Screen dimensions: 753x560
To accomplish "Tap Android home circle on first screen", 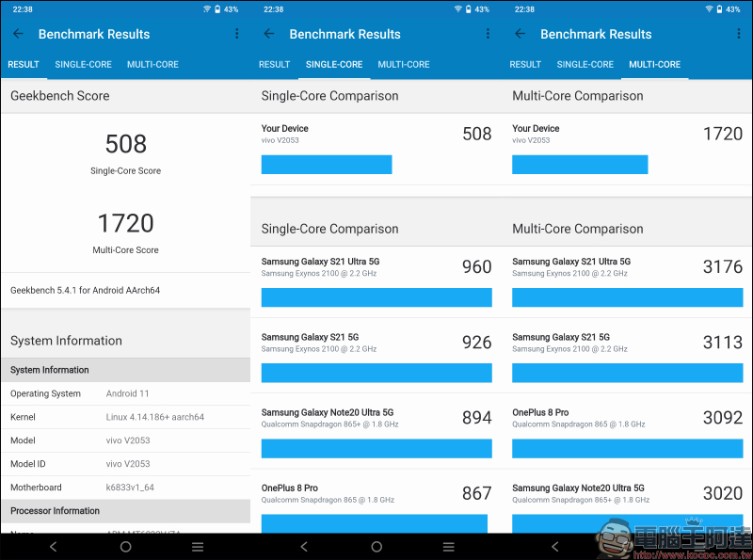I will (126, 547).
